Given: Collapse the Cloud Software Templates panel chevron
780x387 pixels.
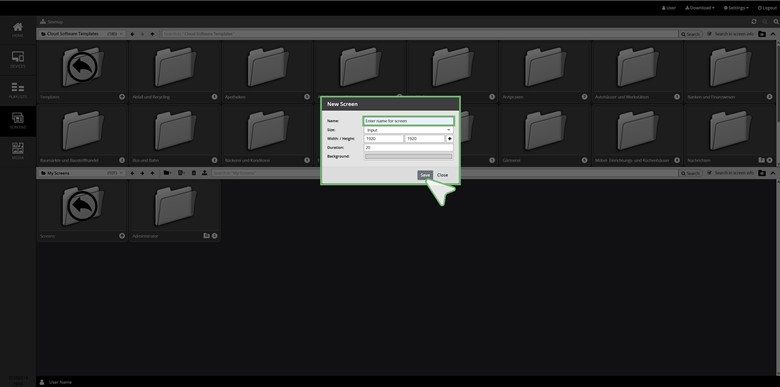Looking at the screenshot, I should click(773, 34).
